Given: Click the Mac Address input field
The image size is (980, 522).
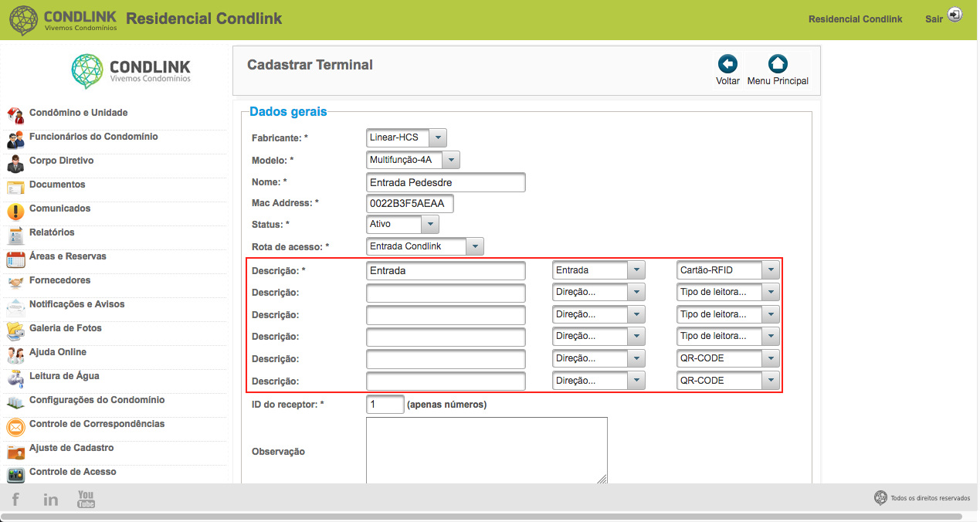Looking at the screenshot, I should click(409, 203).
